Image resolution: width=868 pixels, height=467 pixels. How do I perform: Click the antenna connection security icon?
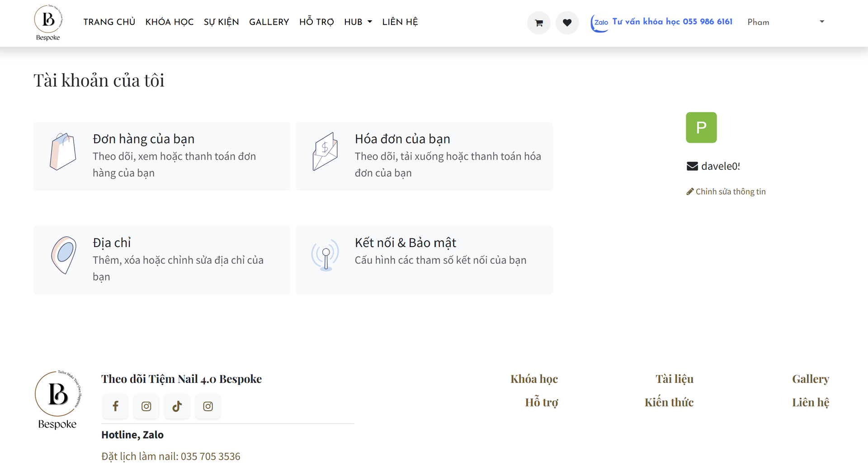(x=325, y=255)
